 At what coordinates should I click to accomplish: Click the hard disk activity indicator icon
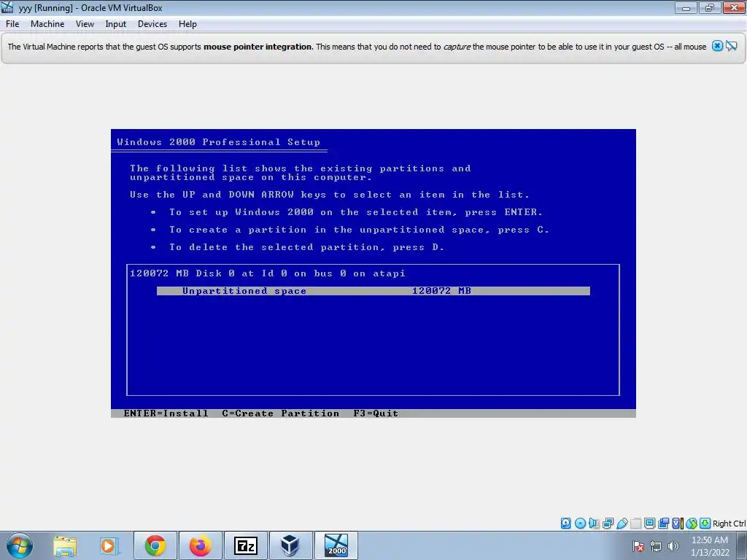tap(565, 524)
